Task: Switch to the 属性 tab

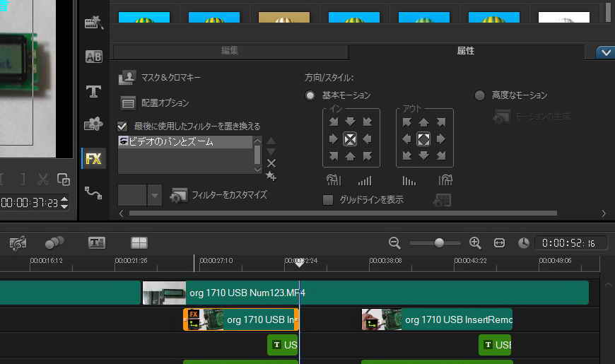Action: [x=466, y=52]
